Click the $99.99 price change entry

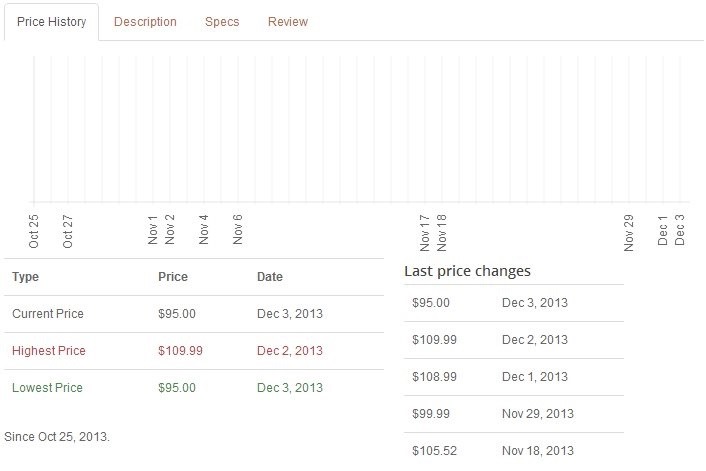[431, 414]
